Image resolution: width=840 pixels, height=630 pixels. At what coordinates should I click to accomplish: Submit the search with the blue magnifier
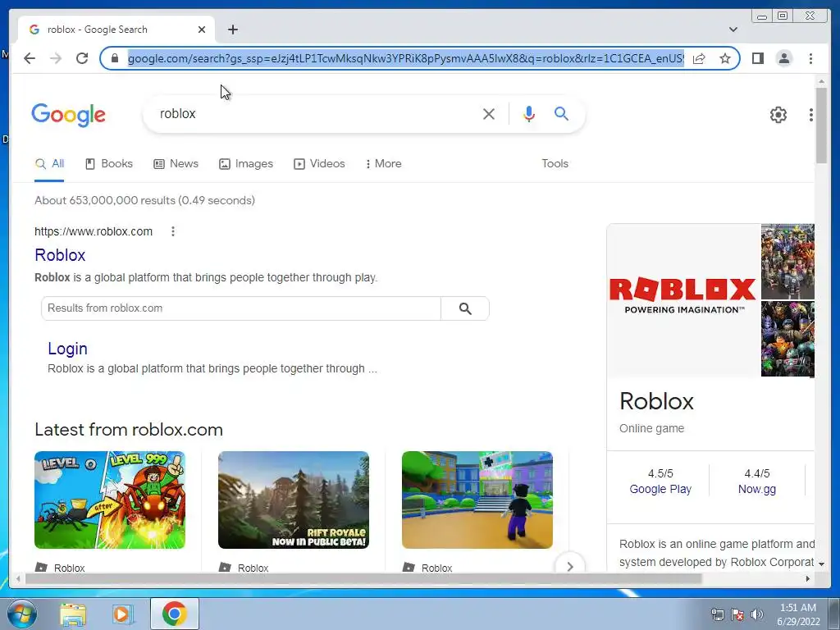click(561, 113)
